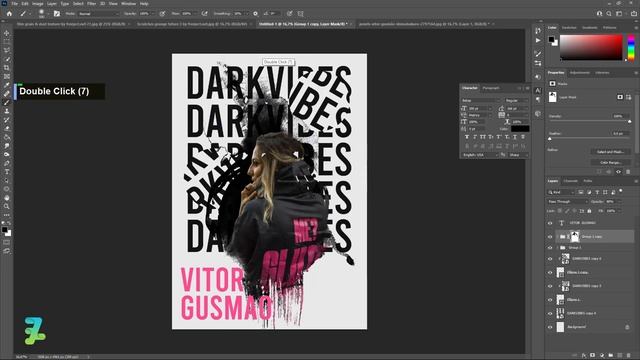Switch to the Libraries tab

click(602, 73)
